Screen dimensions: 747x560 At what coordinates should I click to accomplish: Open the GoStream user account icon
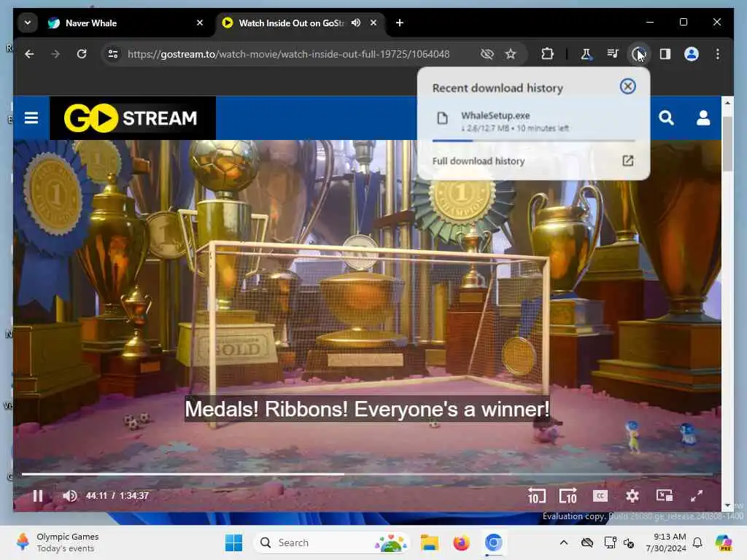[703, 117]
